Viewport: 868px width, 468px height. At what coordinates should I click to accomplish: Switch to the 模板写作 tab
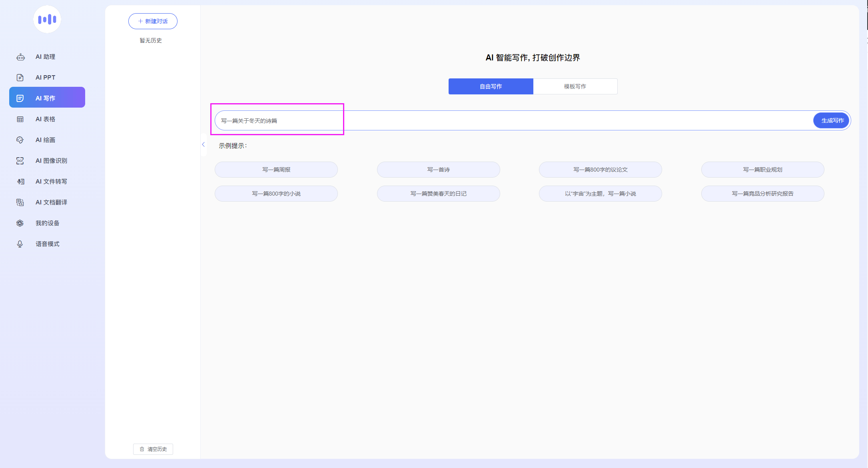pyautogui.click(x=575, y=86)
